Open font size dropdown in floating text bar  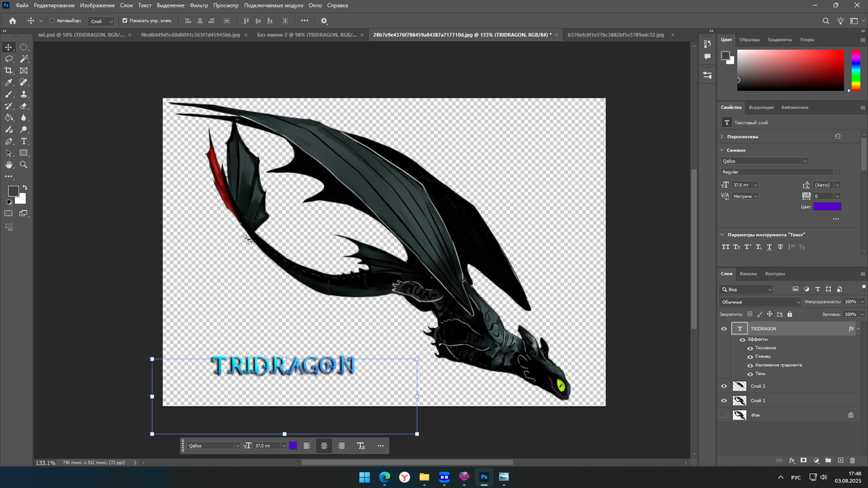(x=284, y=446)
